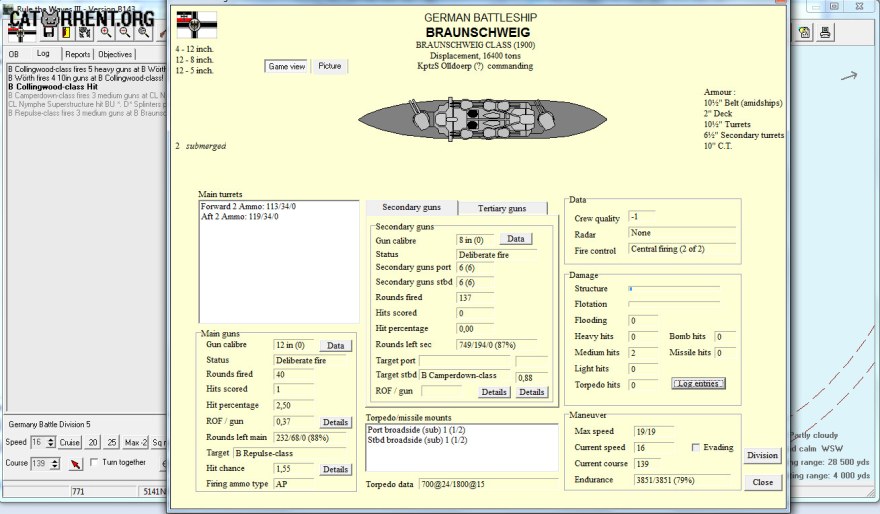Open Data for secondary gun calibre
The width and height of the screenshot is (880, 514).
tap(516, 239)
